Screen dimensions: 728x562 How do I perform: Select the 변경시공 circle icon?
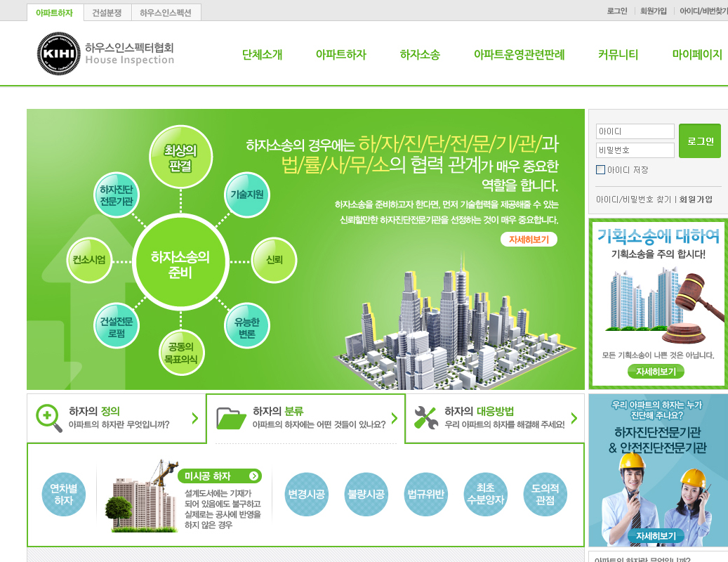306,495
